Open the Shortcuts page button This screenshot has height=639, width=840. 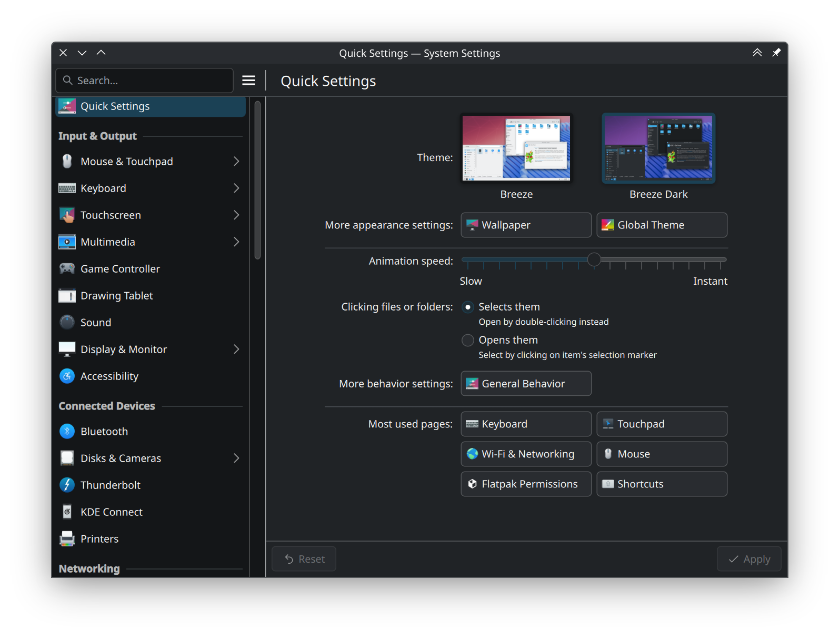662,484
